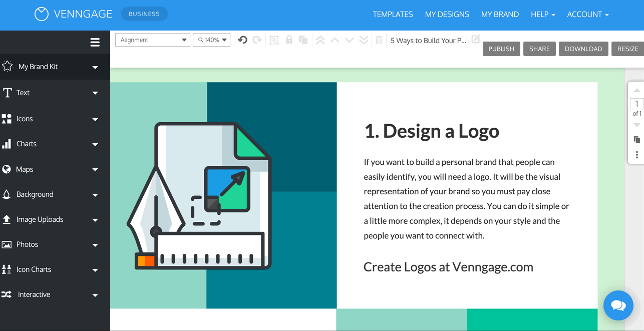This screenshot has width=644, height=331.
Task: Open the page options three-dot menu
Action: pos(636,155)
